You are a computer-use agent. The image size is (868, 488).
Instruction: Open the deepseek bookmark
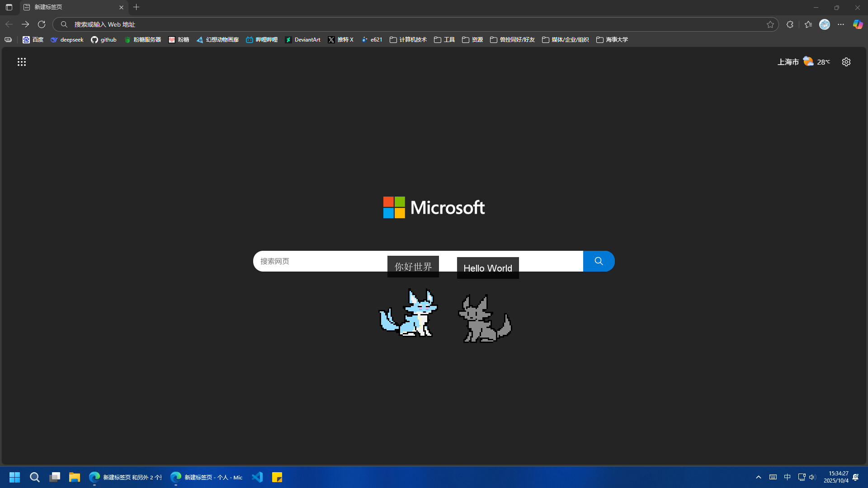tap(67, 40)
